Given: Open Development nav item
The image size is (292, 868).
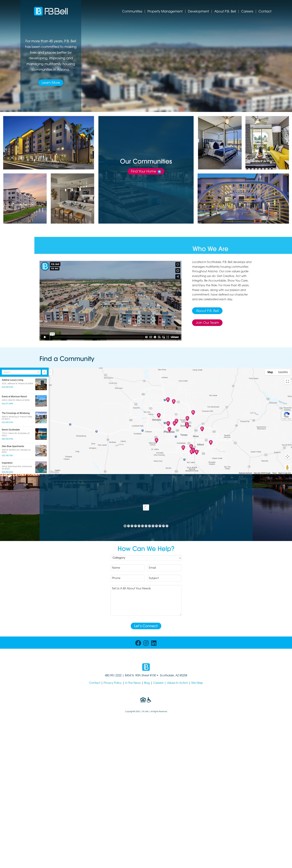Looking at the screenshot, I should [198, 11].
